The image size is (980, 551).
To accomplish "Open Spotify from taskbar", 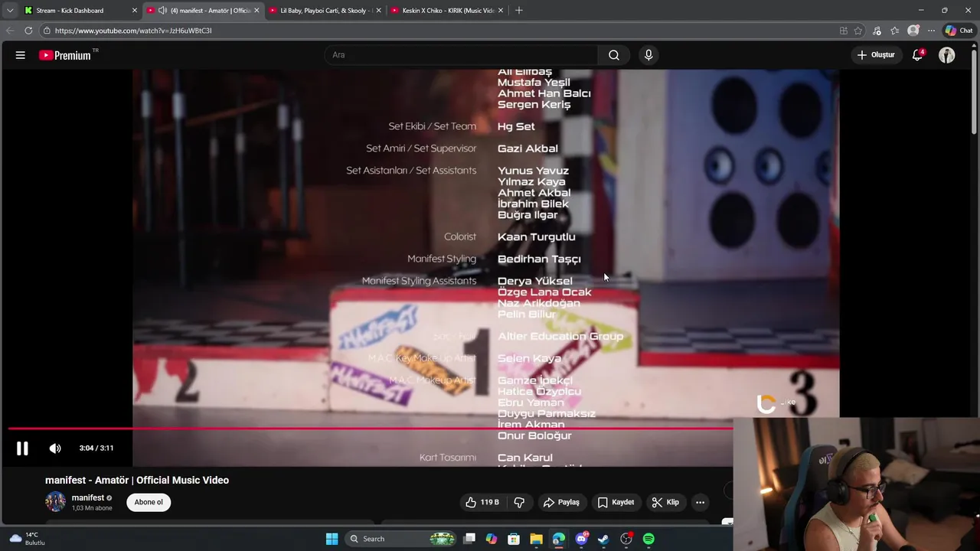I will (x=648, y=539).
